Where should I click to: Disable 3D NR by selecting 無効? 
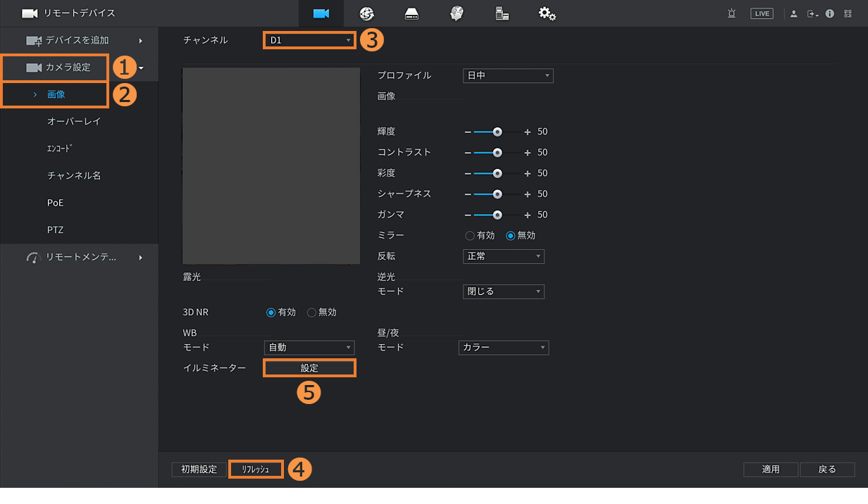(x=312, y=313)
